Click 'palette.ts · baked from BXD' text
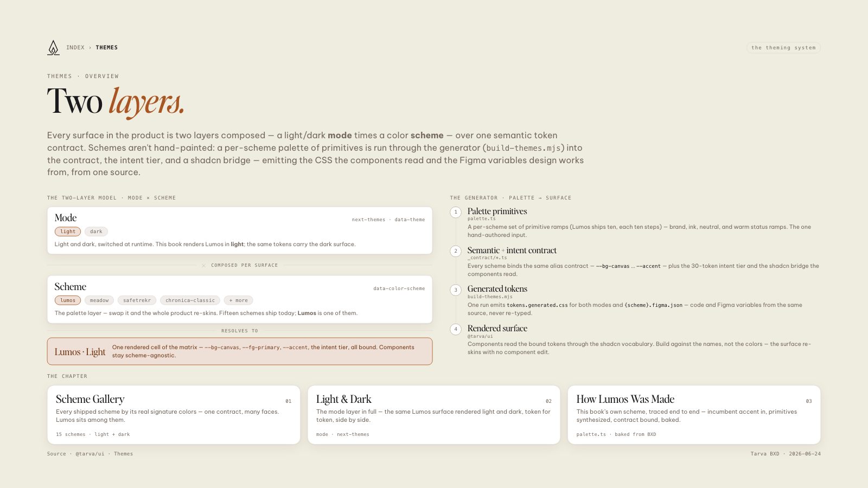868x488 pixels. click(x=616, y=434)
